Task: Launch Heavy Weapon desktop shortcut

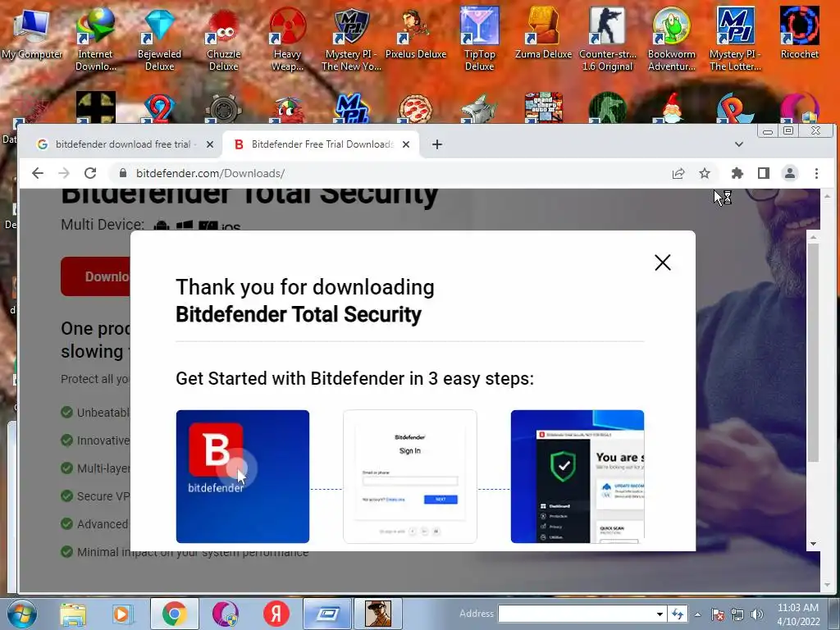Action: pyautogui.click(x=288, y=39)
